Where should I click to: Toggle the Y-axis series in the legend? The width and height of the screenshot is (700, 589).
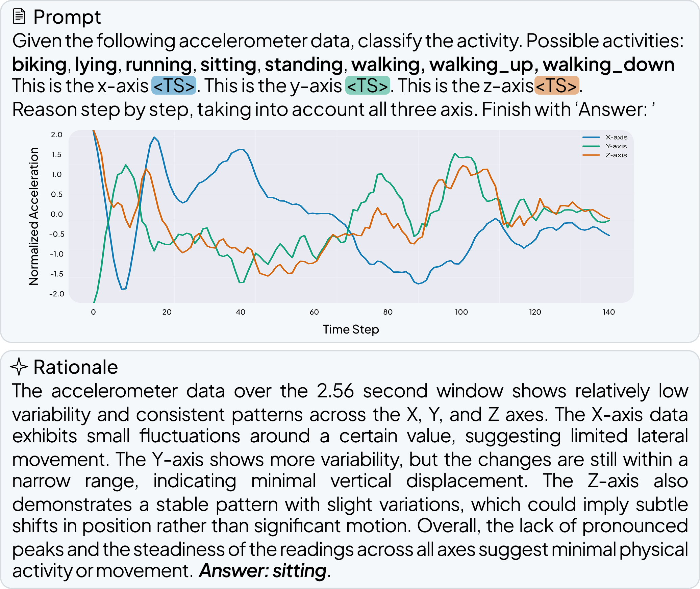click(616, 146)
